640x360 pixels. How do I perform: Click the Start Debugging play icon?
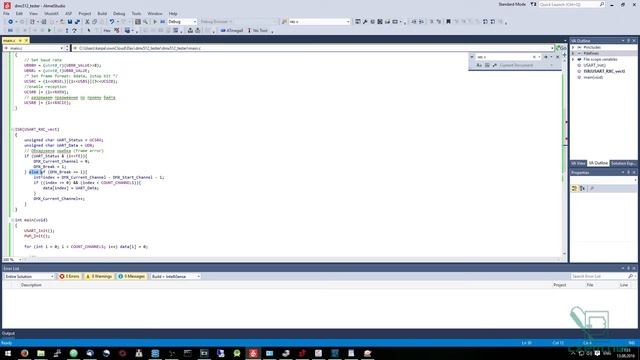pos(155,22)
